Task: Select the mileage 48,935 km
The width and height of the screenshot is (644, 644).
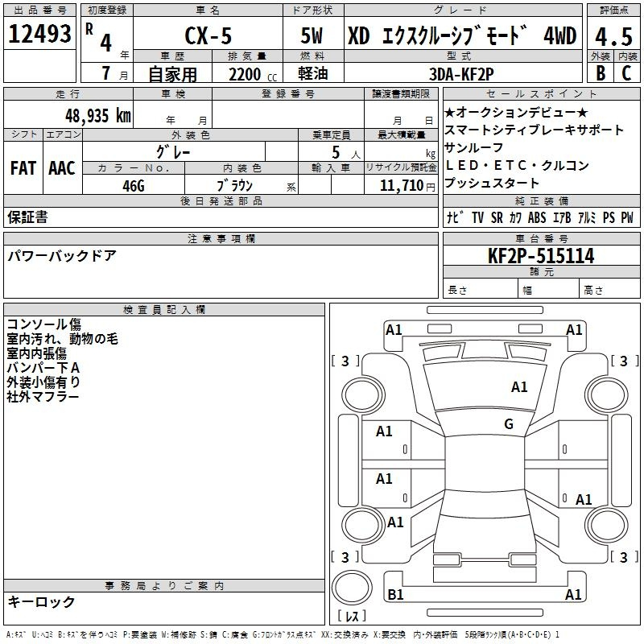Action: tap(98, 115)
